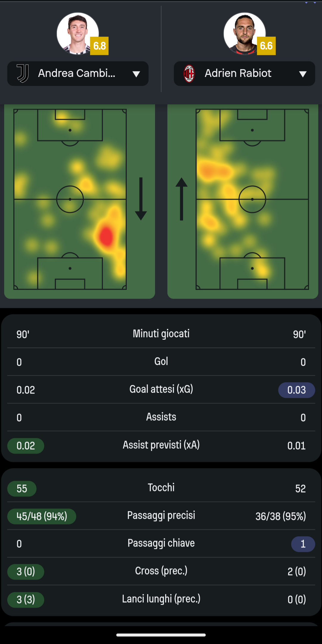Click the Juventus club crest icon
This screenshot has width=322, height=644.
(23, 73)
